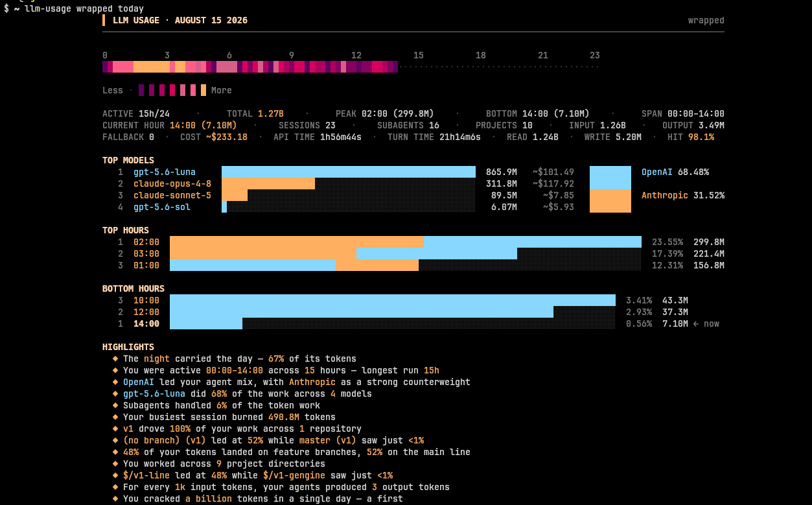Click the 'wrapped' label at top right
This screenshot has width=812, height=505.
pos(706,20)
